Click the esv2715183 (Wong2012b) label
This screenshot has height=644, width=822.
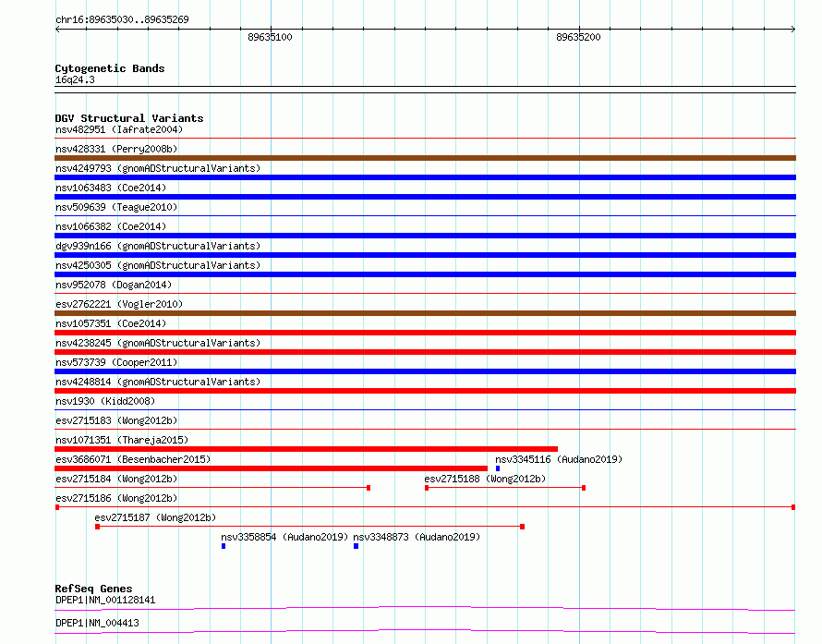[x=116, y=420]
